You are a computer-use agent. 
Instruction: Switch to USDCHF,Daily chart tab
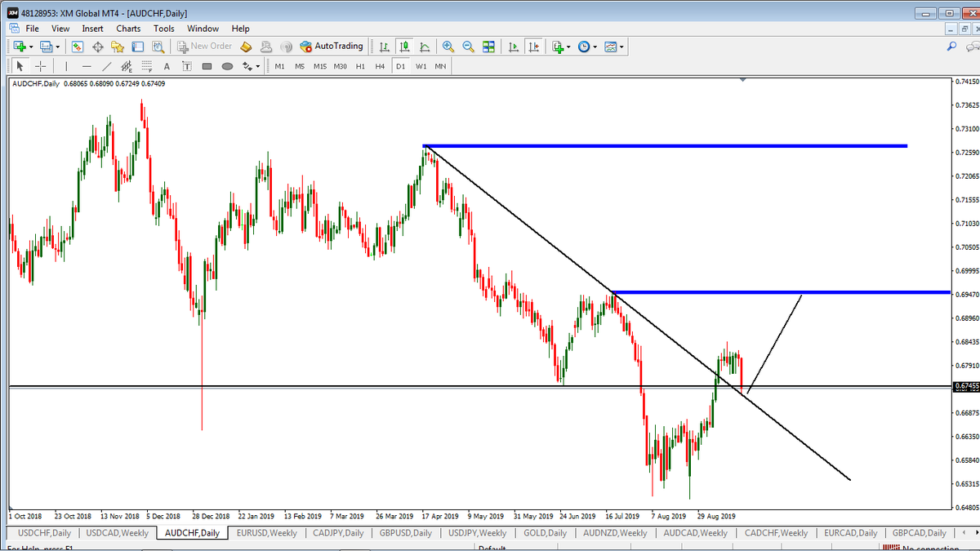44,533
